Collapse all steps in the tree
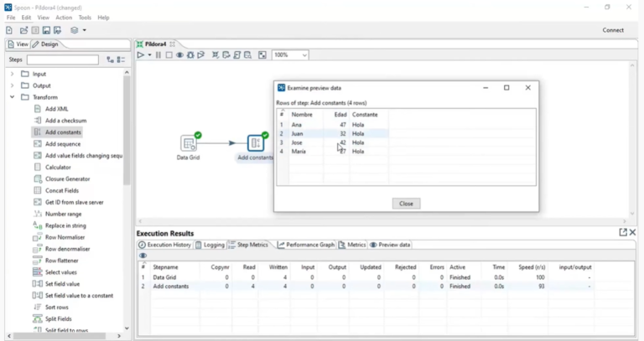Viewport: 644px width, 341px height. pyautogui.click(x=122, y=59)
